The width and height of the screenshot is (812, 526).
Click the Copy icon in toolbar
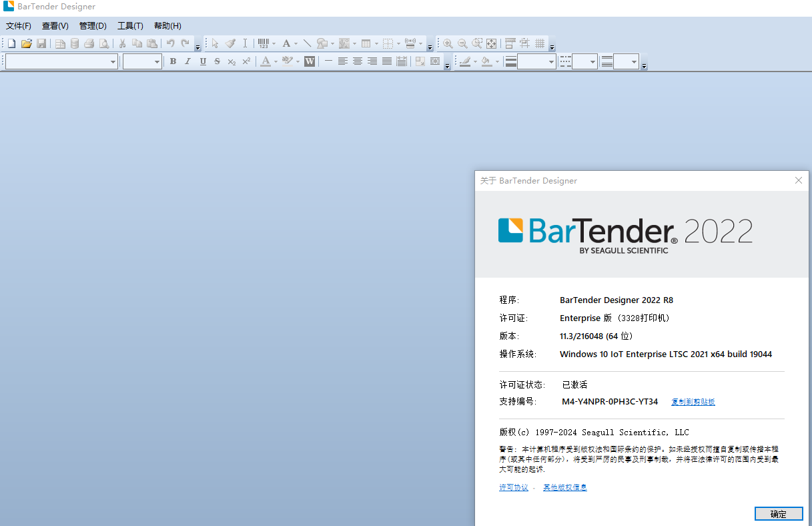[x=137, y=43]
